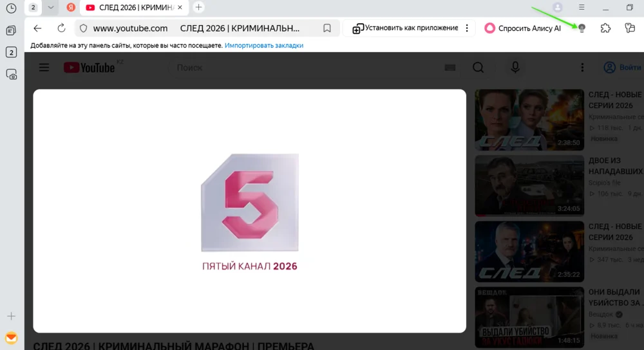Click the YouTube search magnifier button

[x=478, y=68]
